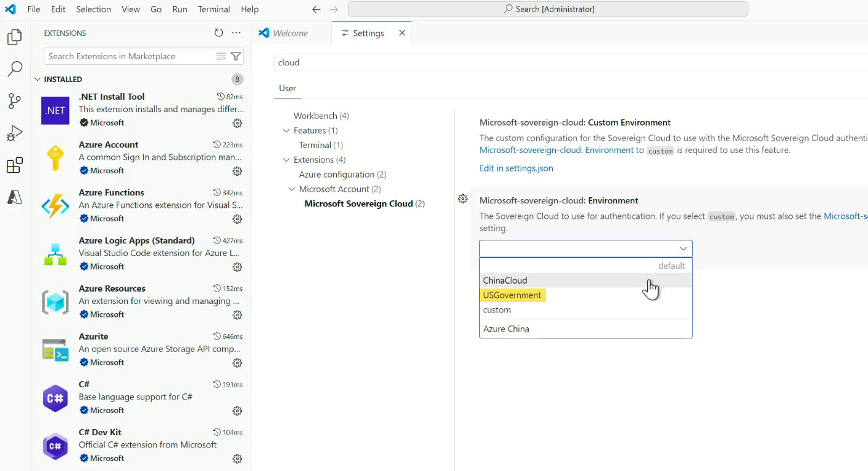Viewport: 868px width, 471px height.
Task: Open manage gear for C# Dev Kit
Action: pyautogui.click(x=237, y=459)
